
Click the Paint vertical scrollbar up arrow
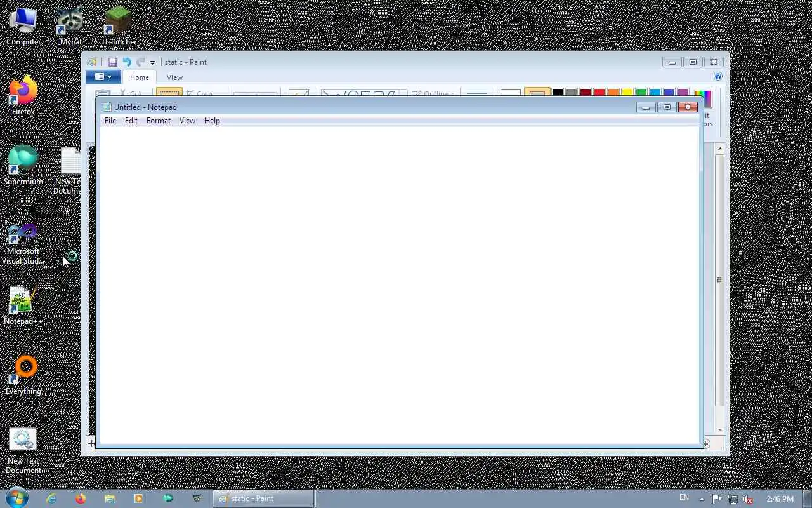point(719,149)
